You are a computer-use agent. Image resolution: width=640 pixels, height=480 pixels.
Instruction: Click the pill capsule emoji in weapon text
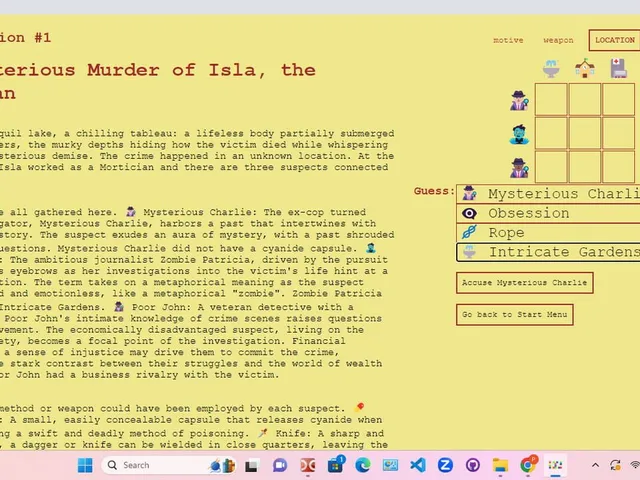359,407
